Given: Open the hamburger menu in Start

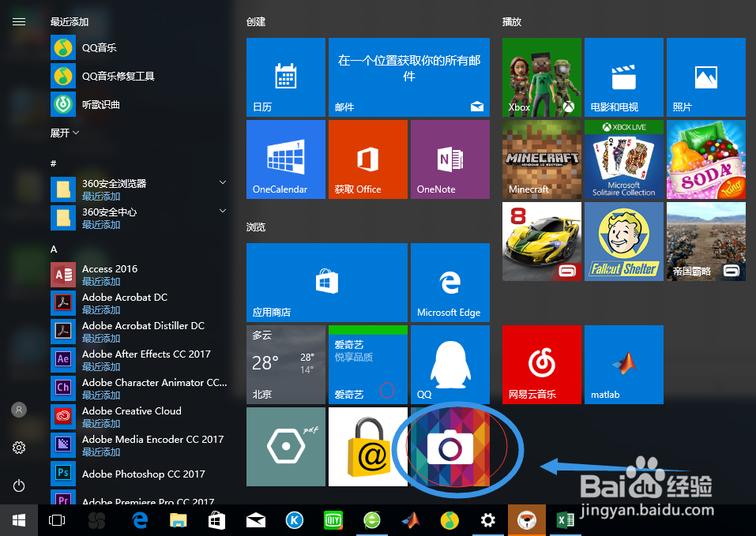Looking at the screenshot, I should (x=19, y=21).
